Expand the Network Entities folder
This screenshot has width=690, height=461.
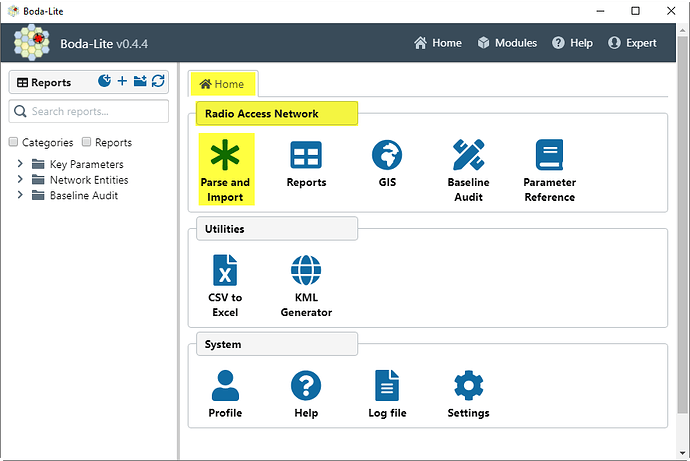[20, 179]
